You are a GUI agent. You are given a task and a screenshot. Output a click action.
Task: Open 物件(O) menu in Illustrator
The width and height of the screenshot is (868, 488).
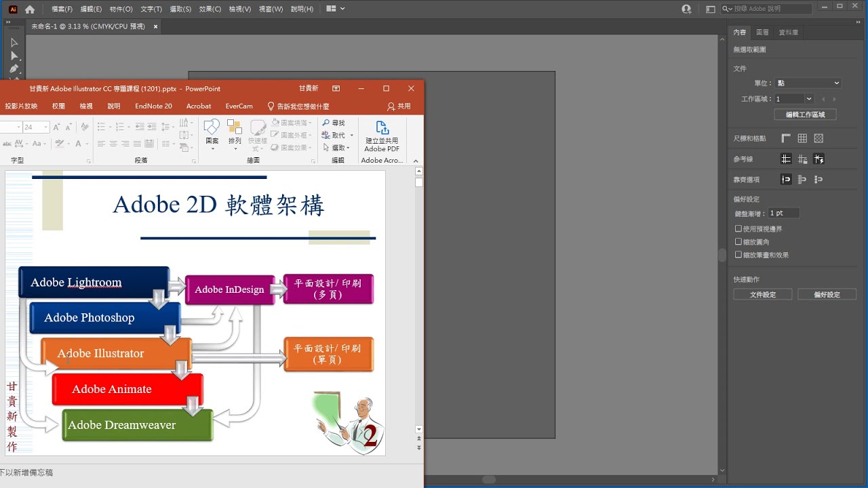coord(121,9)
